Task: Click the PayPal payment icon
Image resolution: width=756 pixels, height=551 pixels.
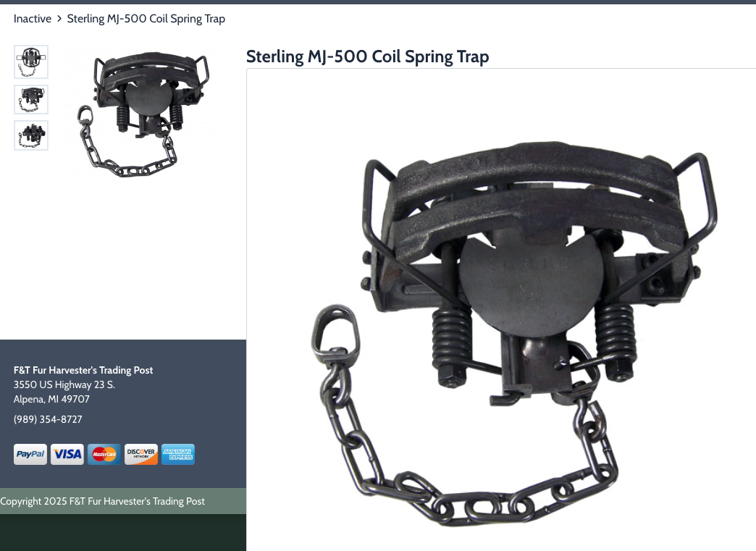Action: (30, 454)
